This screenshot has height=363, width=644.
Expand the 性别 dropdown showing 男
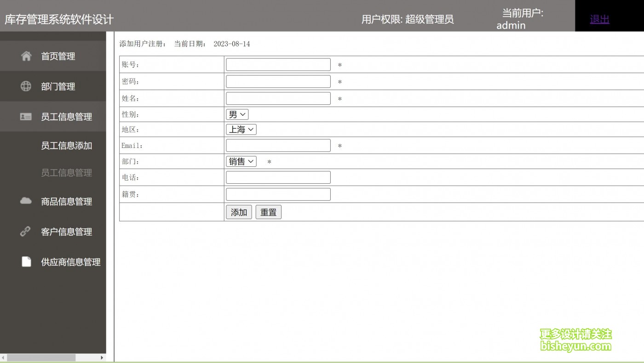(237, 114)
